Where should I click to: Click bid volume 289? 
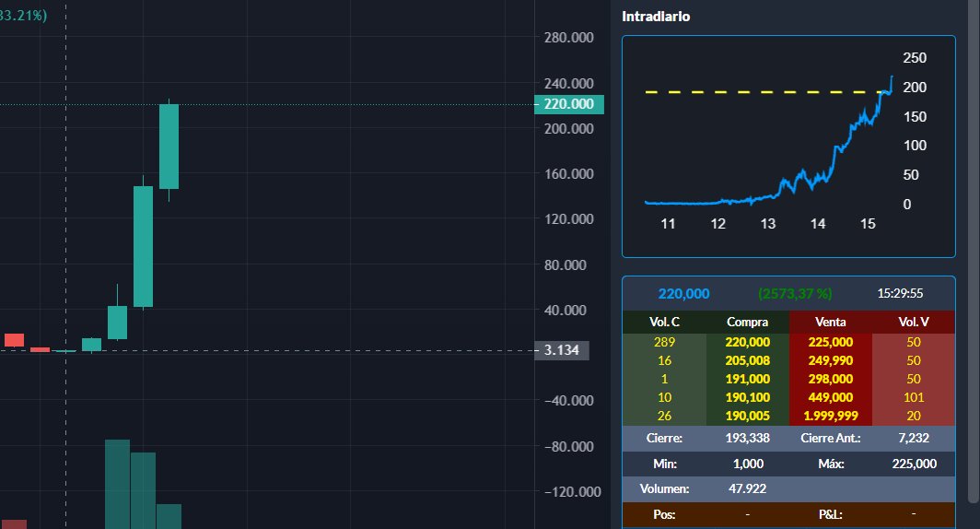[664, 342]
